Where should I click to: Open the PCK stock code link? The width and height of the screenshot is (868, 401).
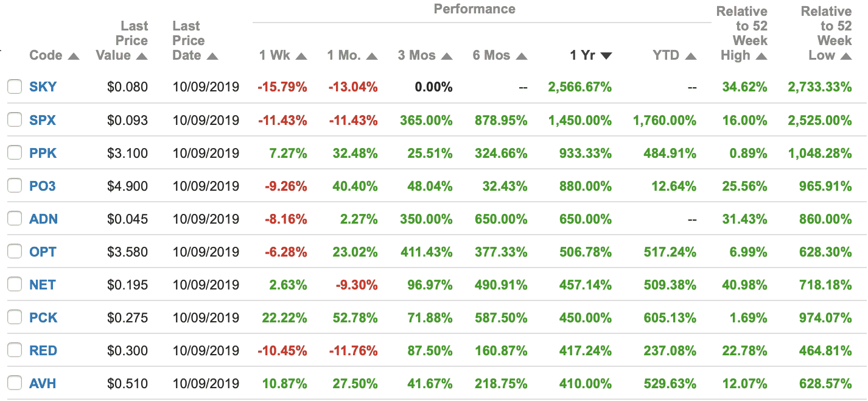pyautogui.click(x=43, y=318)
